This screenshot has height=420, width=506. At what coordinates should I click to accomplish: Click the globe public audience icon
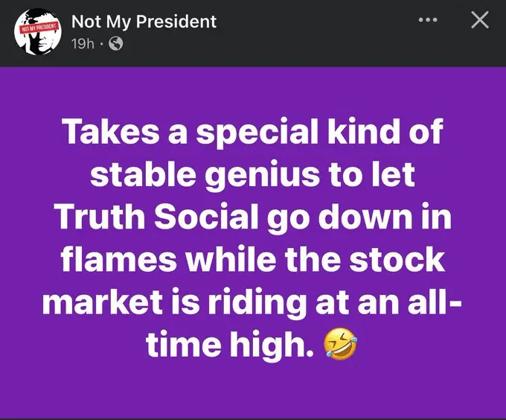point(115,44)
